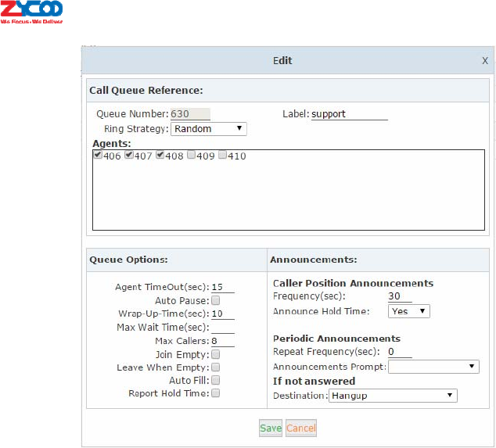496x448 pixels.
Task: Select agent 410 checkbox
Action: coord(223,156)
